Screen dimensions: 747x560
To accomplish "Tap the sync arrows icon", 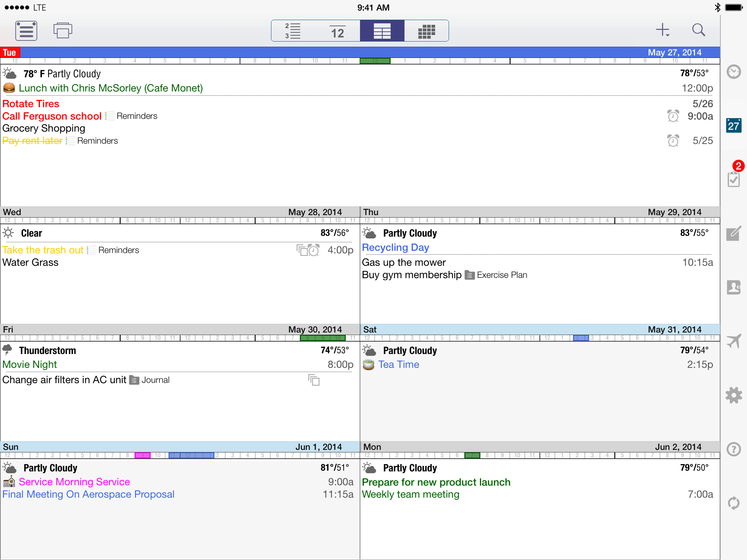I will 734,503.
